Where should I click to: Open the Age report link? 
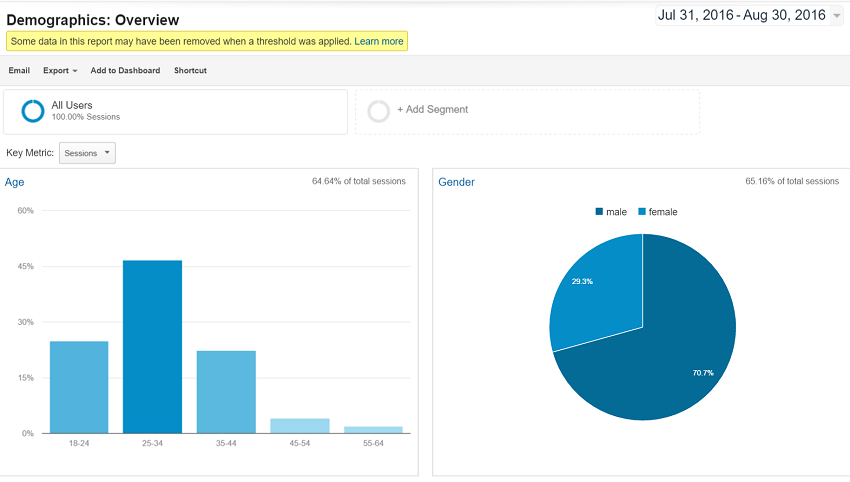(x=15, y=182)
